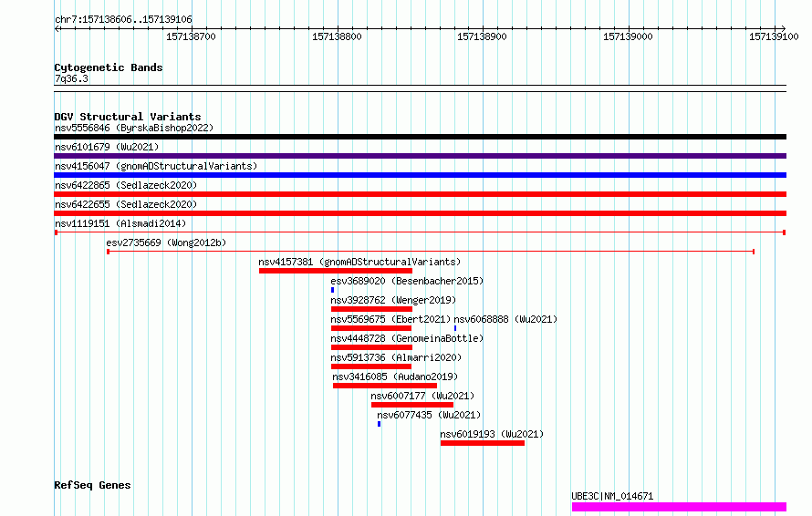Open the nsv4448728 (GenomeinaBottle) label

coord(407,338)
